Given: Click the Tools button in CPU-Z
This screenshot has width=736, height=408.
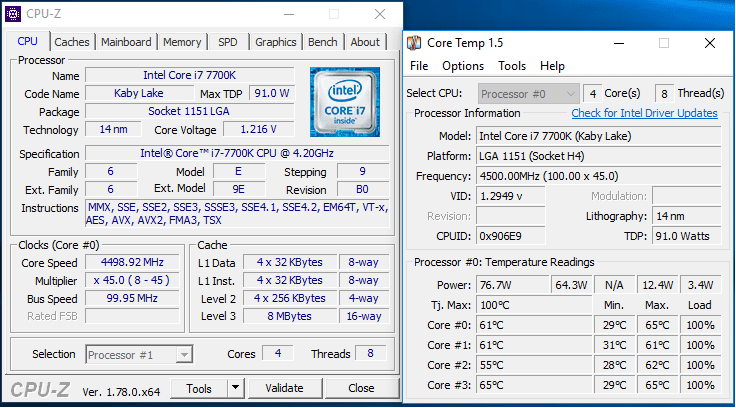Looking at the screenshot, I should tap(199, 388).
